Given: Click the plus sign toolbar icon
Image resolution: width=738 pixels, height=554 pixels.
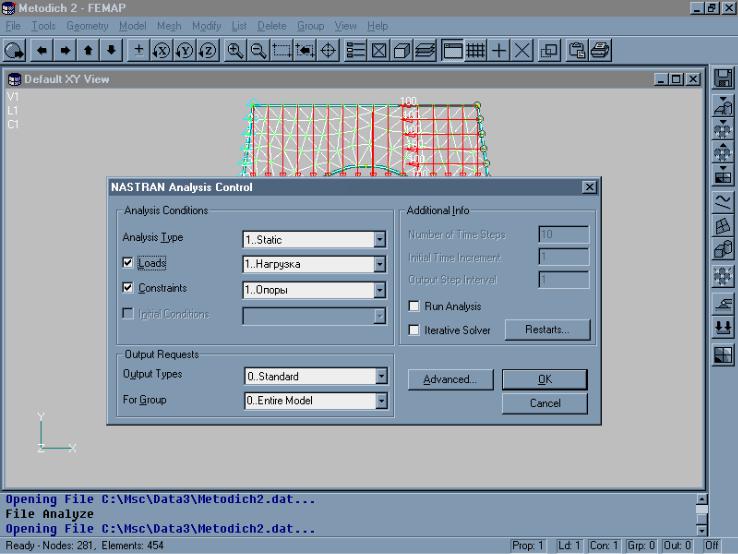Looking at the screenshot, I should pos(498,50).
